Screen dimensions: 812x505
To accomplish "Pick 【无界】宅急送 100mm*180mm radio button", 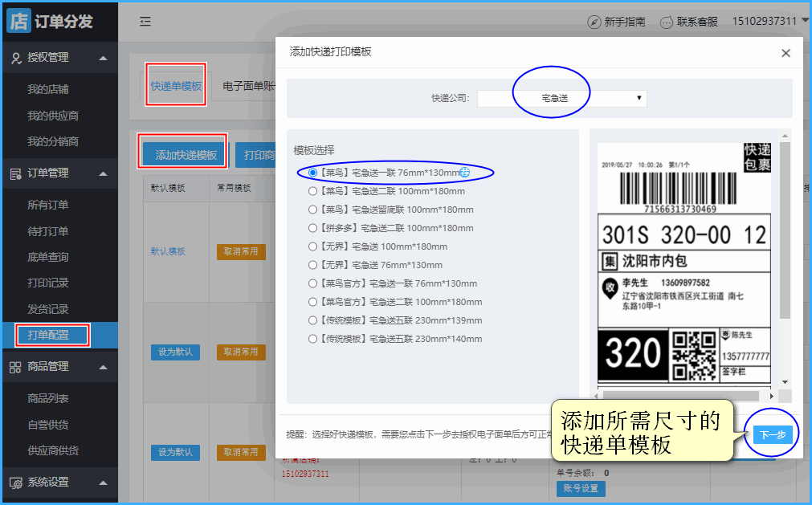I will 312,246.
